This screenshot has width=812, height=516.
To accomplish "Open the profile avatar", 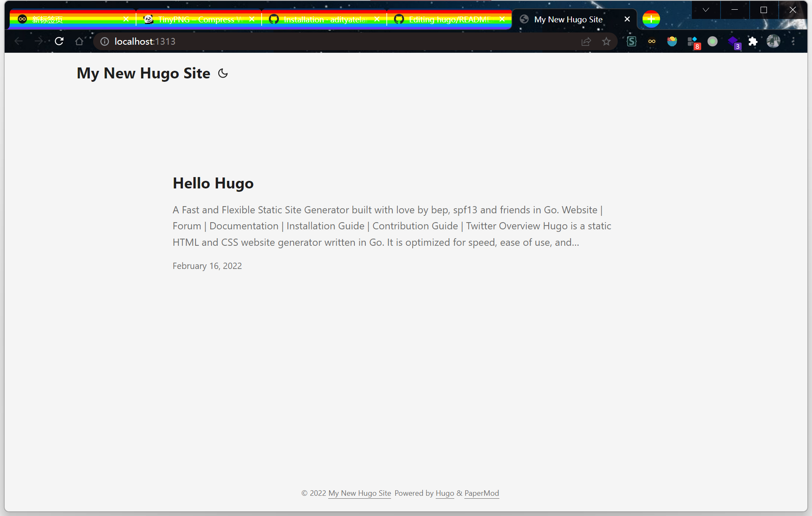I will 773,41.
